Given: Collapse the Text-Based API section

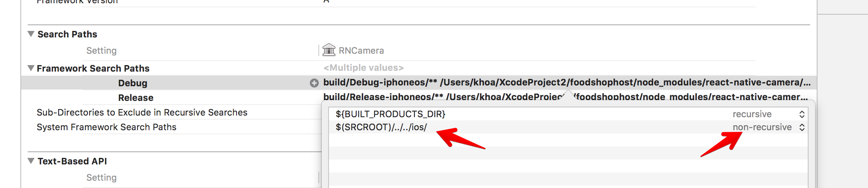Looking at the screenshot, I should point(31,161).
